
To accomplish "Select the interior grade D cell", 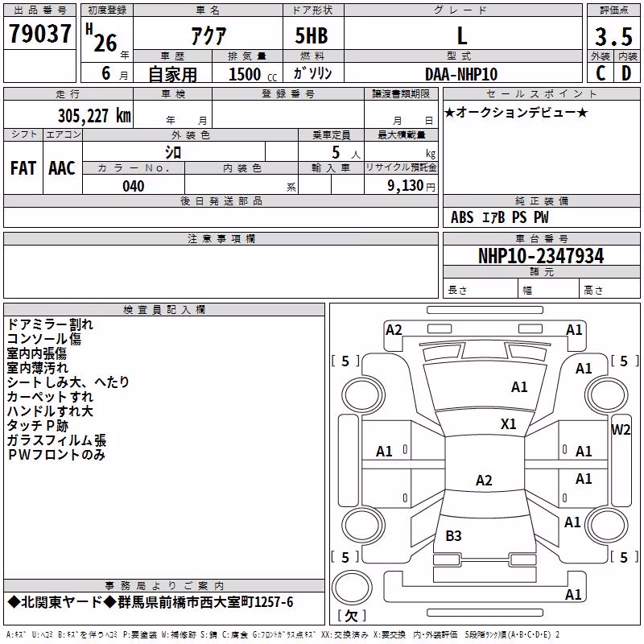I will click(627, 73).
